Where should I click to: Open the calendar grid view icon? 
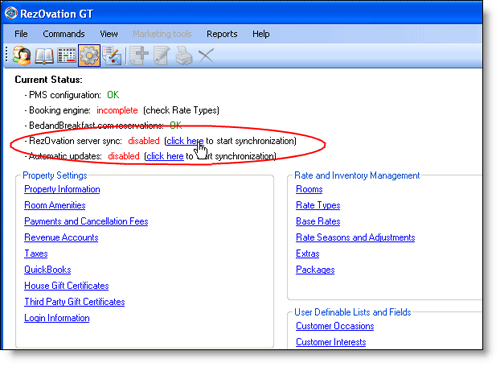pos(67,56)
